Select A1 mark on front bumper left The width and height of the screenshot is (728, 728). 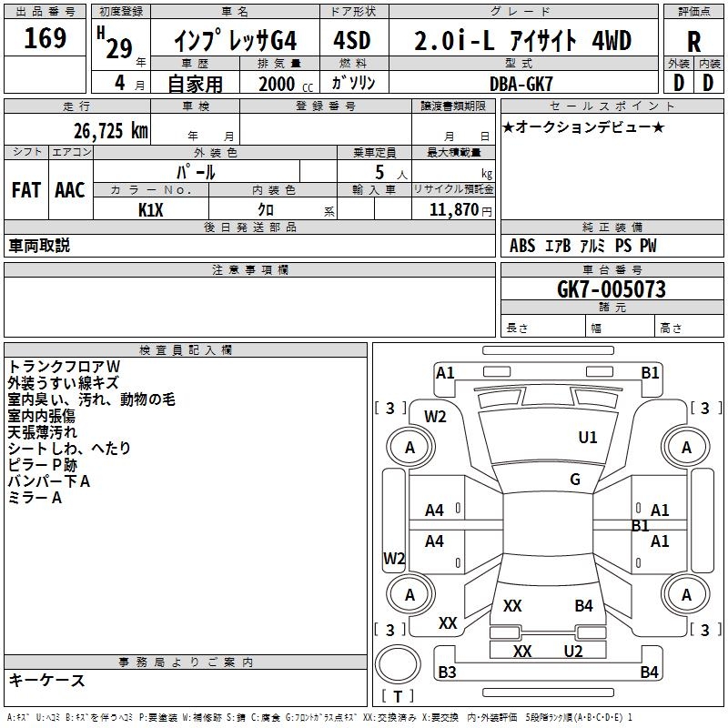(x=445, y=373)
